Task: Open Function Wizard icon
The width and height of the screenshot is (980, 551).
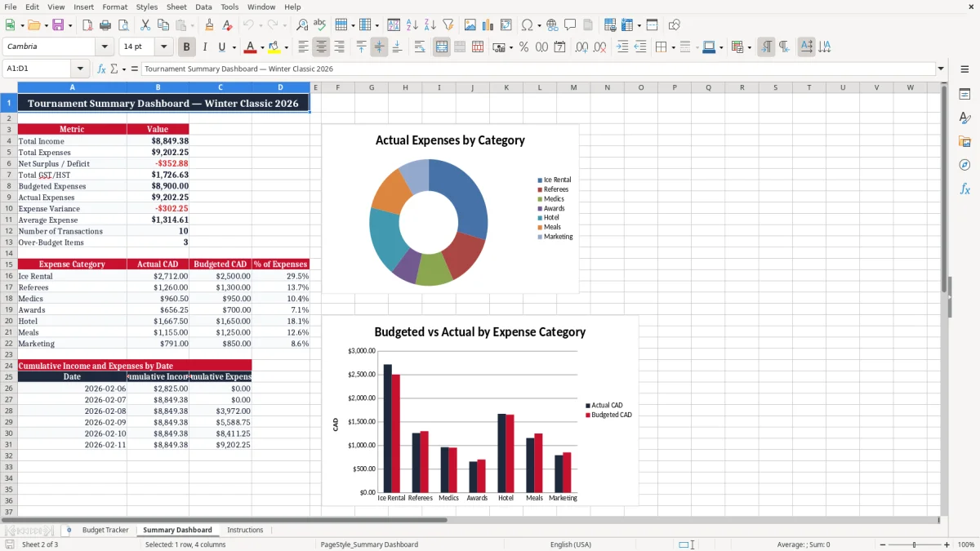Action: [102, 69]
